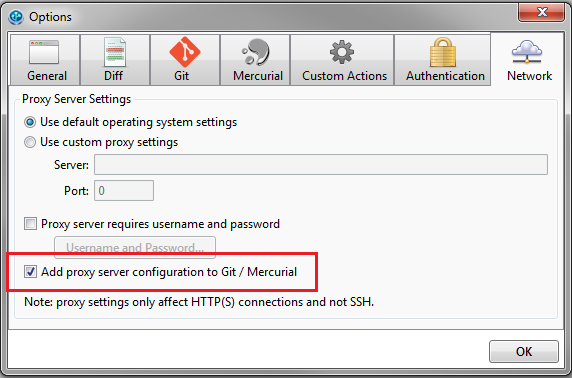
Task: Click the 'Username and Password...' button
Action: coord(135,247)
